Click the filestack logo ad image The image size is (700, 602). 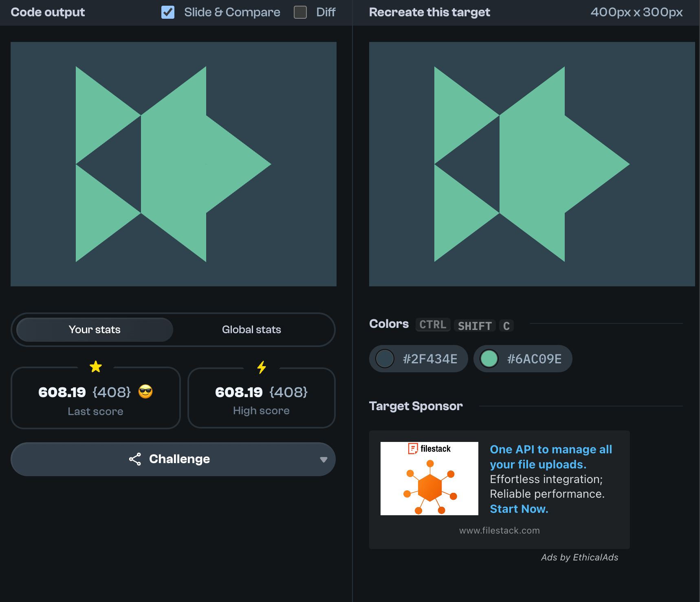429,478
